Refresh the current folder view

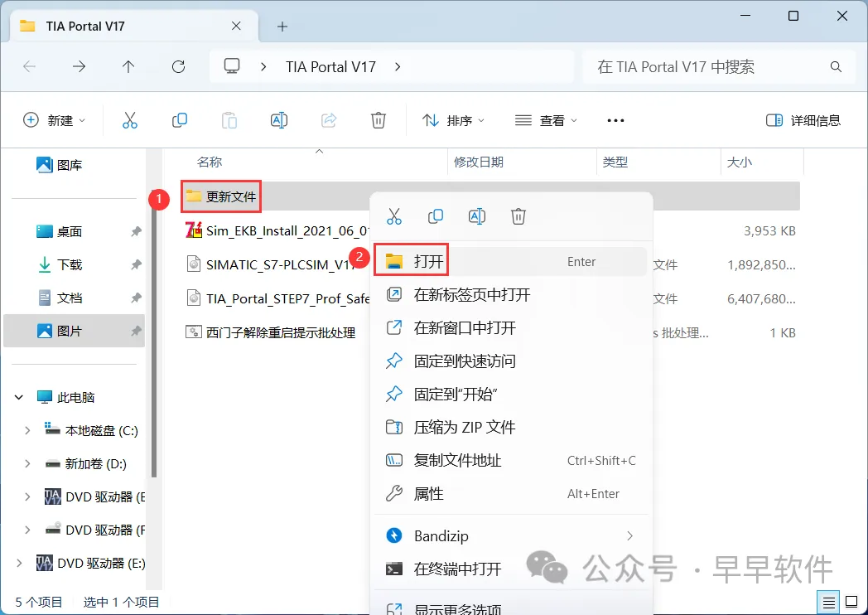[178, 67]
